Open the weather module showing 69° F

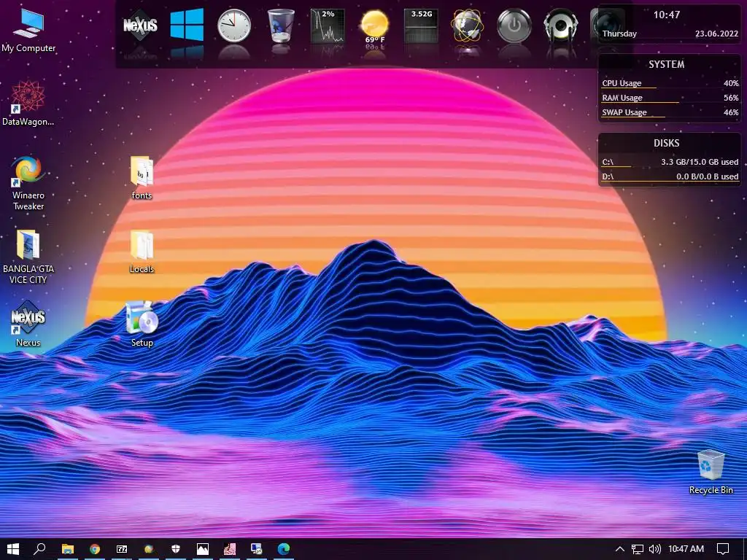(x=374, y=26)
